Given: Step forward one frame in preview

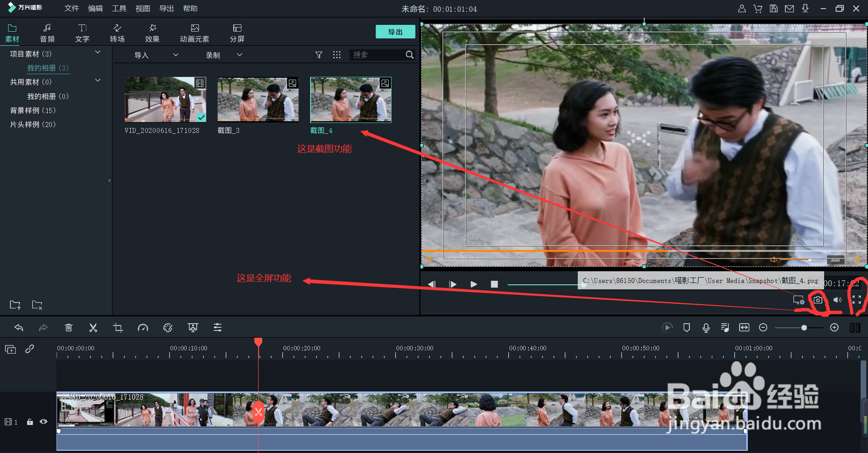Looking at the screenshot, I should [x=453, y=284].
